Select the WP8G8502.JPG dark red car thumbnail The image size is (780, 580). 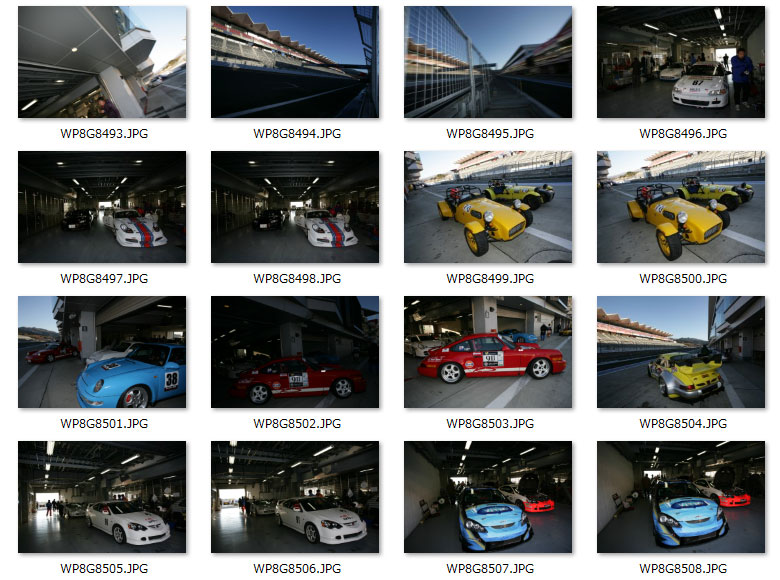(x=295, y=352)
